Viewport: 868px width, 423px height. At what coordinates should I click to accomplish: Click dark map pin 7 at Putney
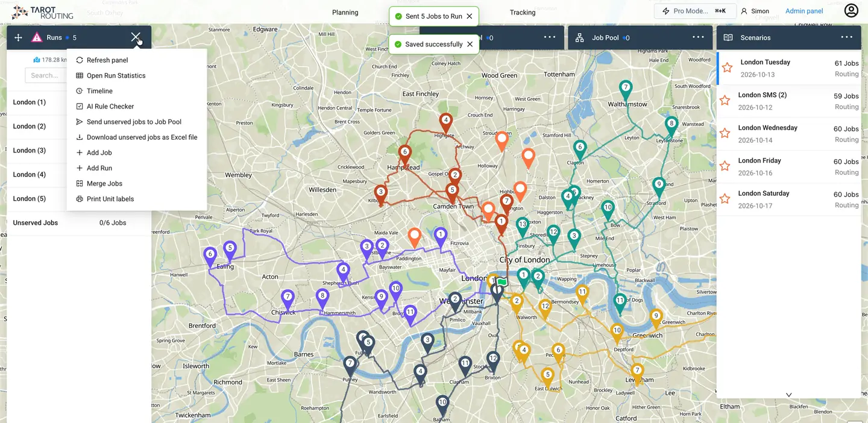click(x=350, y=366)
